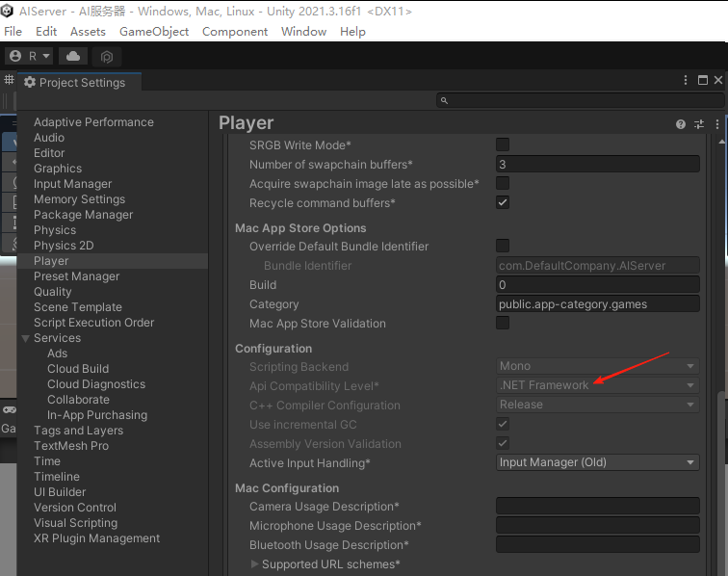728x576 pixels.
Task: Click the Project Settings search field
Action: pyautogui.click(x=581, y=100)
